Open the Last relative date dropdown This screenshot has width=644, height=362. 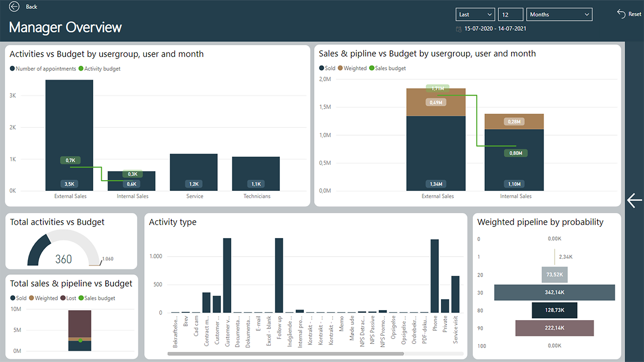coord(475,14)
